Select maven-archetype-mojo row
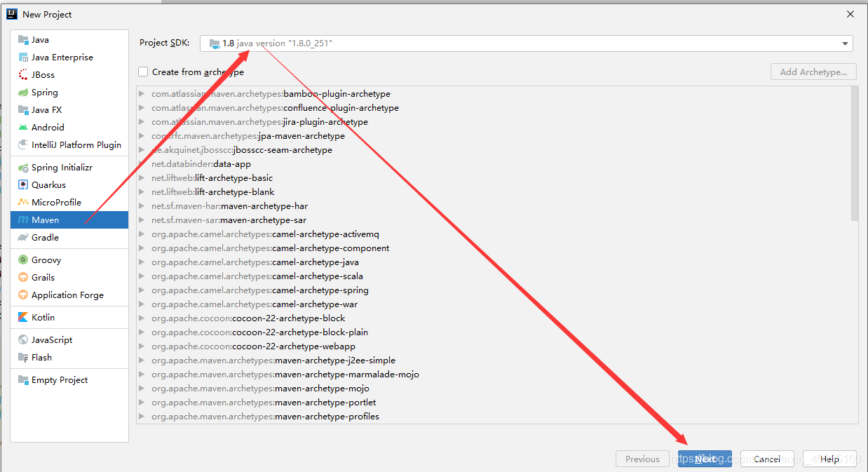Screen dimensions: 868x472 click(494, 389)
